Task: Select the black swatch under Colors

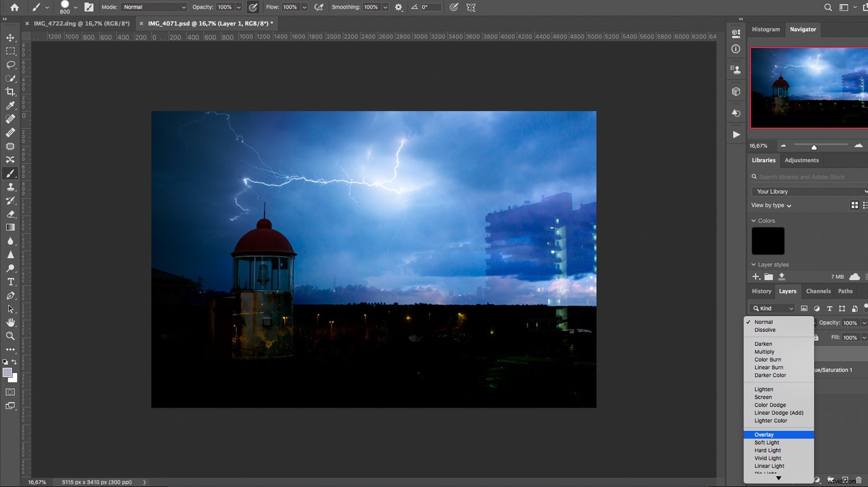Action: pyautogui.click(x=768, y=241)
